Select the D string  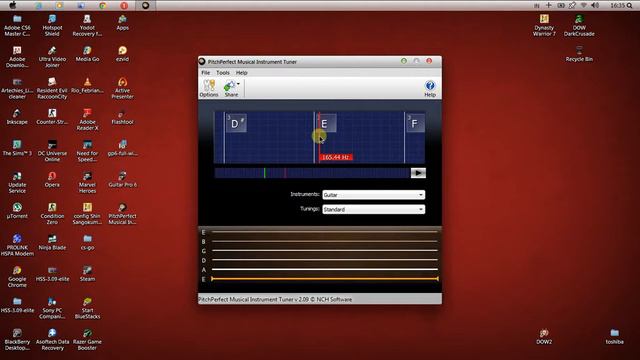[x=324, y=260]
